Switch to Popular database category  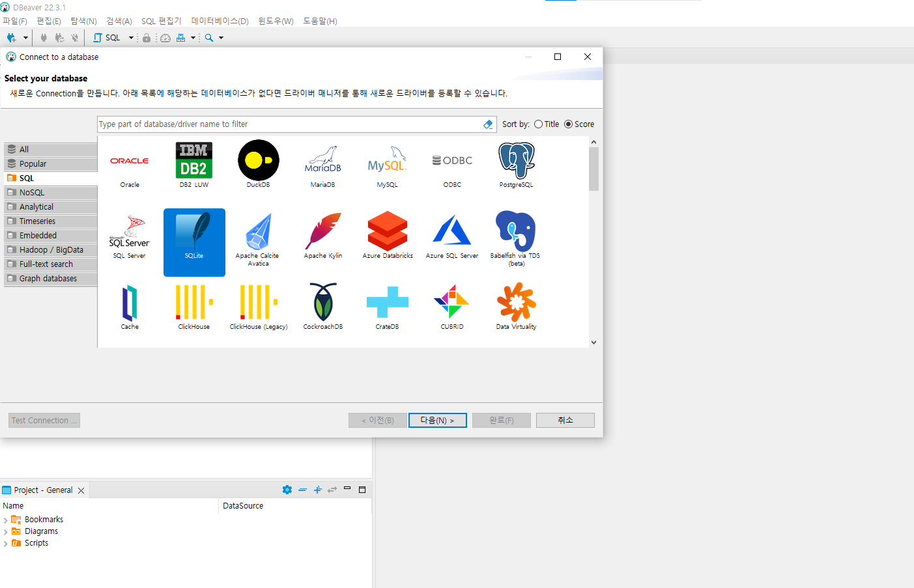51,164
